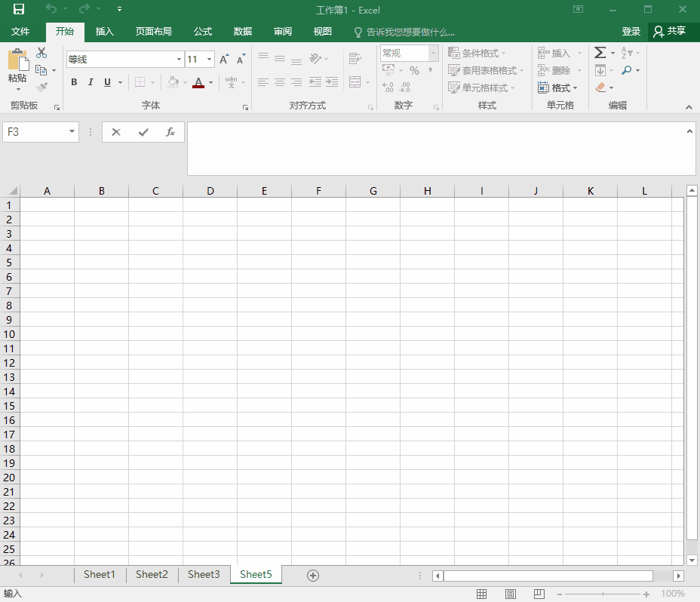This screenshot has height=602, width=700.
Task: Open the font color dropdown arrow
Action: click(x=210, y=83)
